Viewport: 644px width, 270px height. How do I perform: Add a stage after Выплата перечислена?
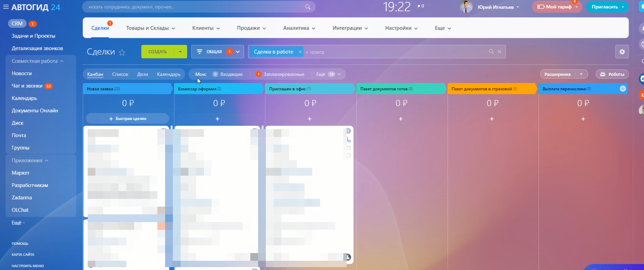623,89
